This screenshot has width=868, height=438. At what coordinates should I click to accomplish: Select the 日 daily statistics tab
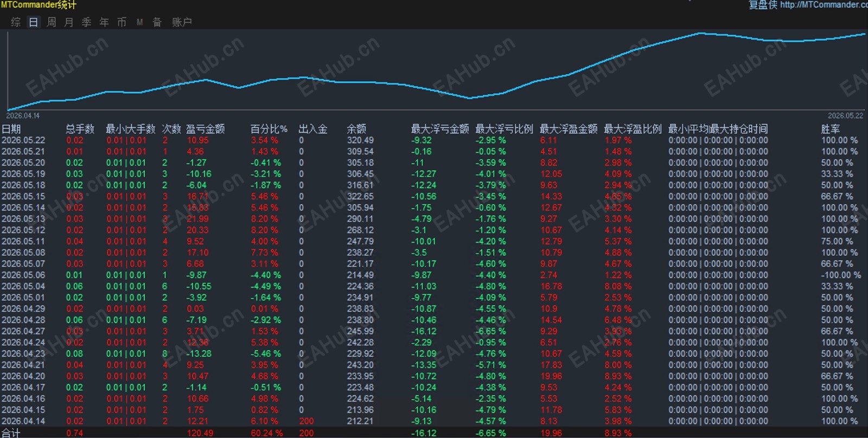[x=34, y=22]
